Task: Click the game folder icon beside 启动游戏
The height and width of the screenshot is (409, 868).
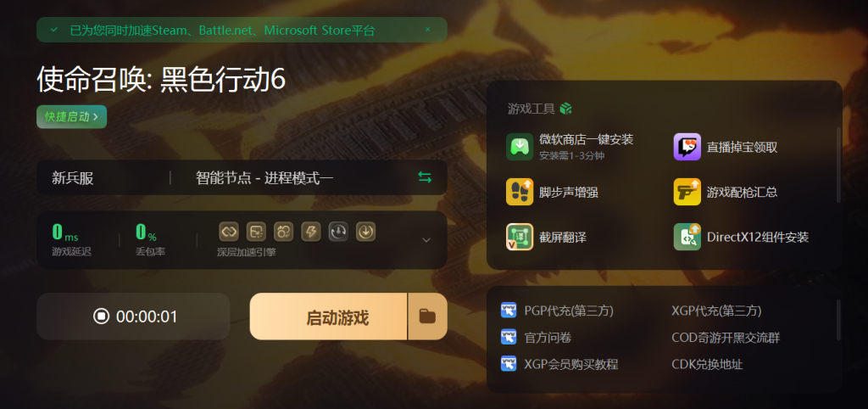Action: point(427,317)
